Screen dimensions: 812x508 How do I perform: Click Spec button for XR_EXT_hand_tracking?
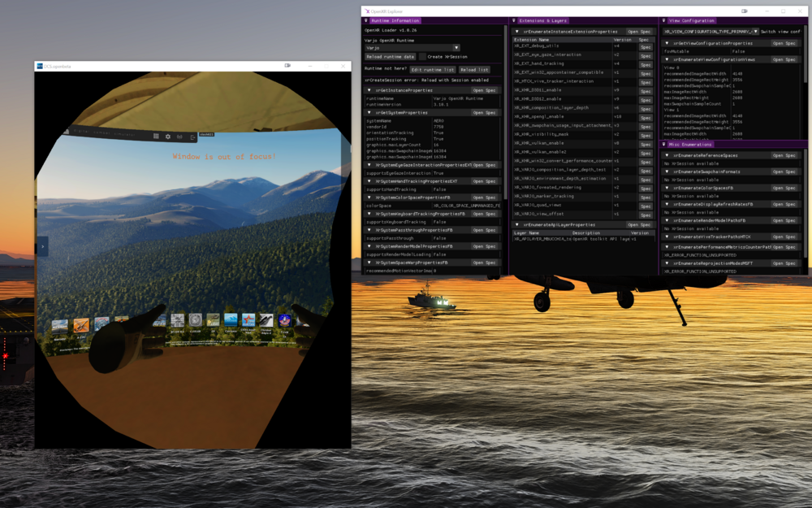click(646, 65)
